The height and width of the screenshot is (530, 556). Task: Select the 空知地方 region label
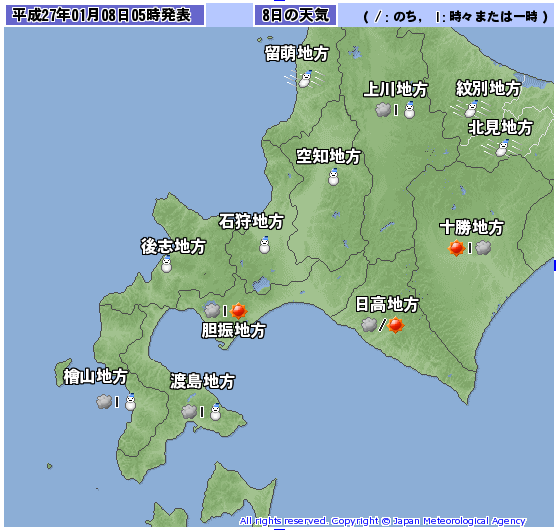pyautogui.click(x=329, y=156)
